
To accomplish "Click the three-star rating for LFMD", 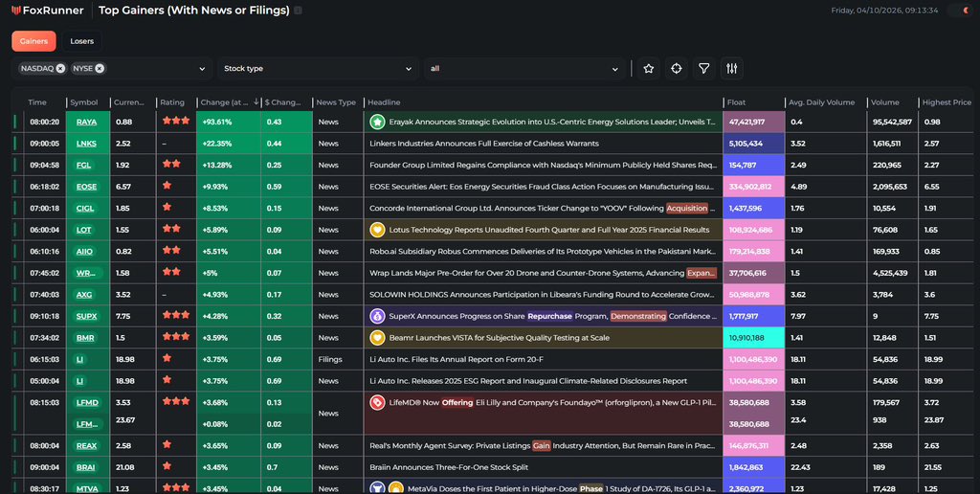I will (x=176, y=401).
